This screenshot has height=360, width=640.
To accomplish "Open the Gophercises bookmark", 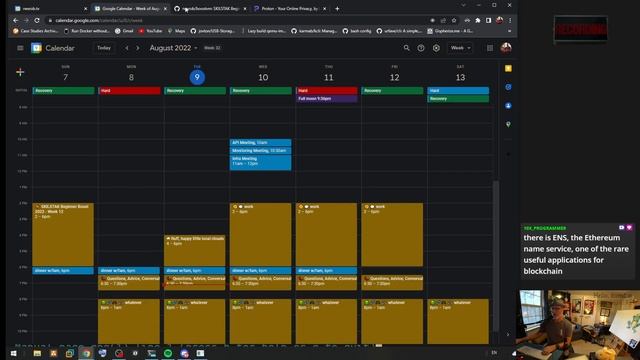I will (x=450, y=31).
